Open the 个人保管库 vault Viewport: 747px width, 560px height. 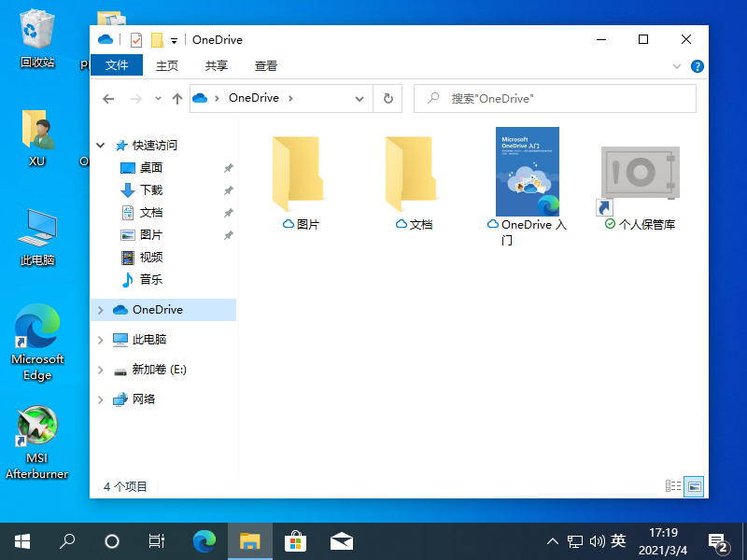click(639, 173)
